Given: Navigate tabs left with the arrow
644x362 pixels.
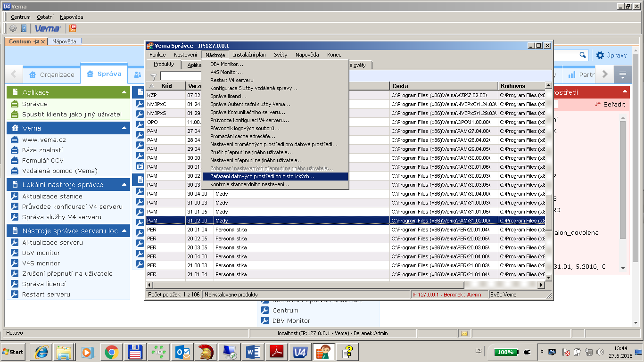Looking at the screenshot, I should point(14,74).
